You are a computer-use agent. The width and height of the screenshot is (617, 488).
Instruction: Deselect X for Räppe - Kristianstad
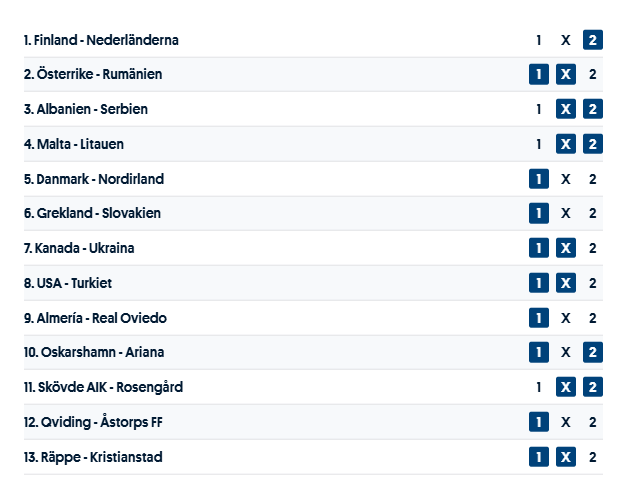(x=566, y=457)
